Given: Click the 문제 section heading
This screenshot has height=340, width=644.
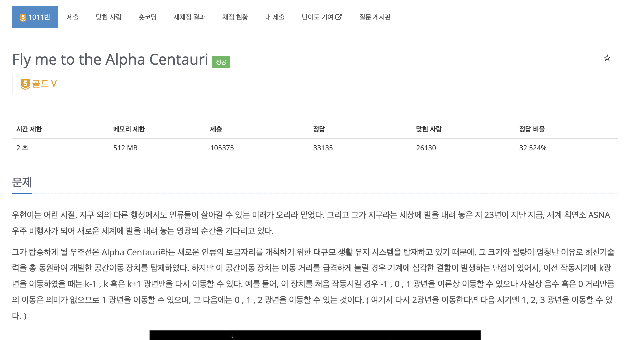Looking at the screenshot, I should tap(22, 183).
